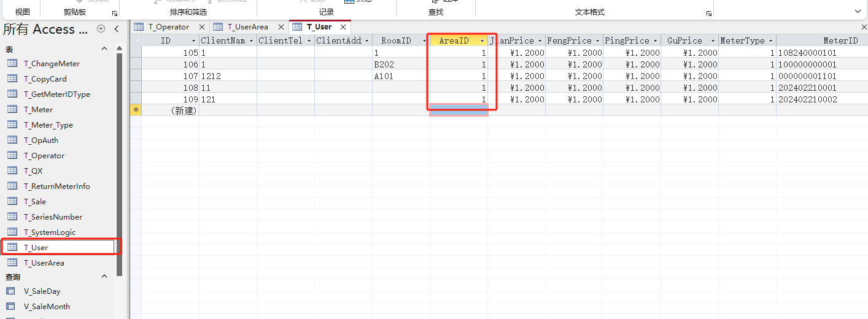Screen dimensions: 868x319
Task: Open the text formatting dialog launcher
Action: pos(708,13)
